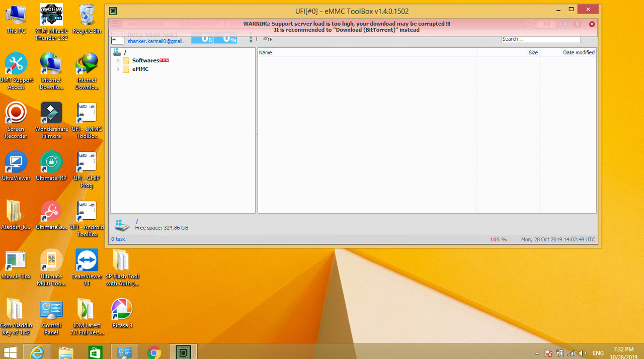Launch Ultimate Multi Tool shortcut
Image resolution: width=644 pixels, height=359 pixels.
[x=51, y=267]
